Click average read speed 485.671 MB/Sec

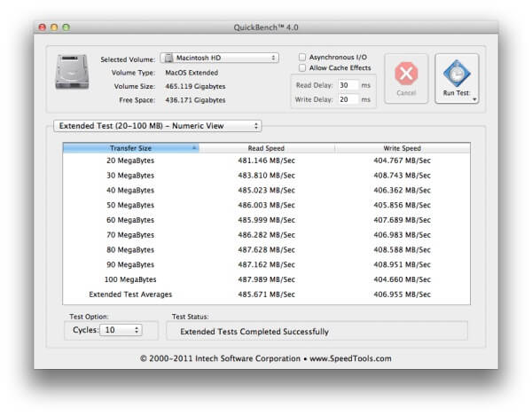point(266,294)
